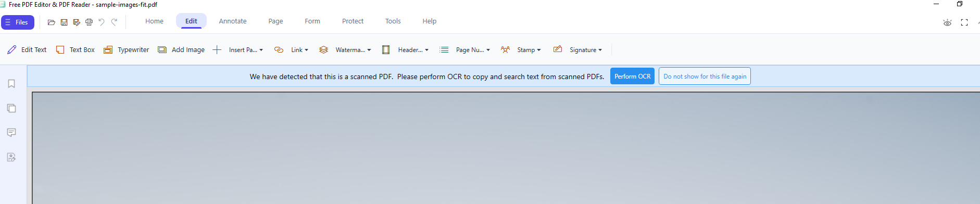Open the signatures sidebar panel icon

click(11, 157)
